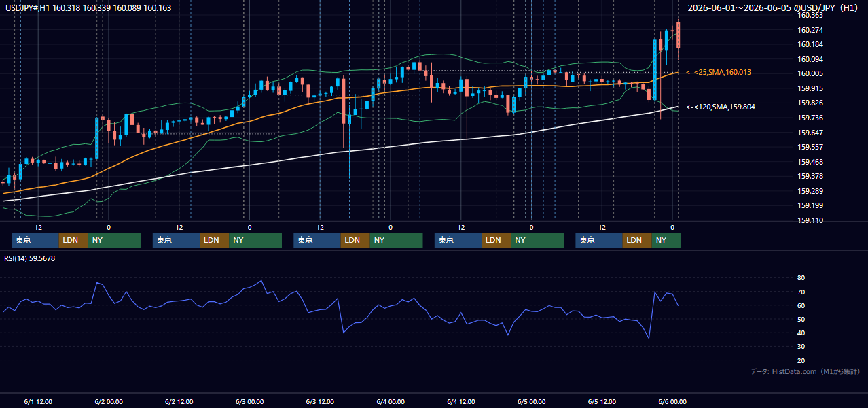The height and width of the screenshot is (408, 868).
Task: Click the 2026-06-01～2026-06-05 のUSD/JPY (H1) heading
Action: [774, 8]
